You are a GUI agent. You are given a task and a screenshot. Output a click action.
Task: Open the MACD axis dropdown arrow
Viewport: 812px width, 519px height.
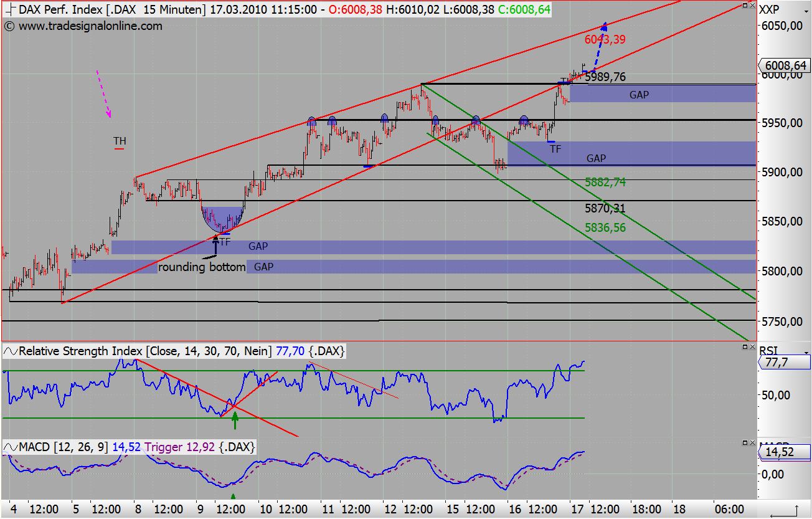tap(806, 448)
